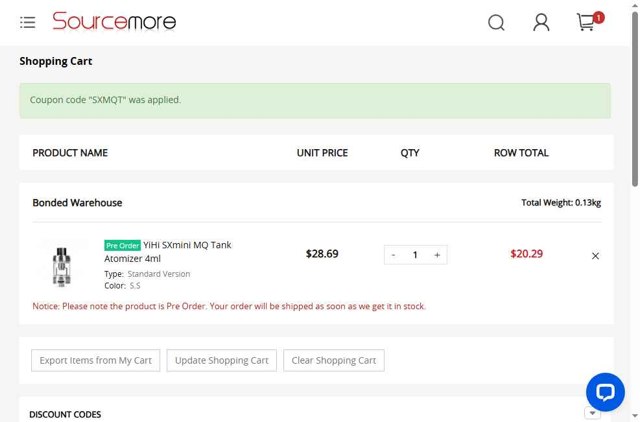Click the UNIT PRICE column header

pos(322,153)
